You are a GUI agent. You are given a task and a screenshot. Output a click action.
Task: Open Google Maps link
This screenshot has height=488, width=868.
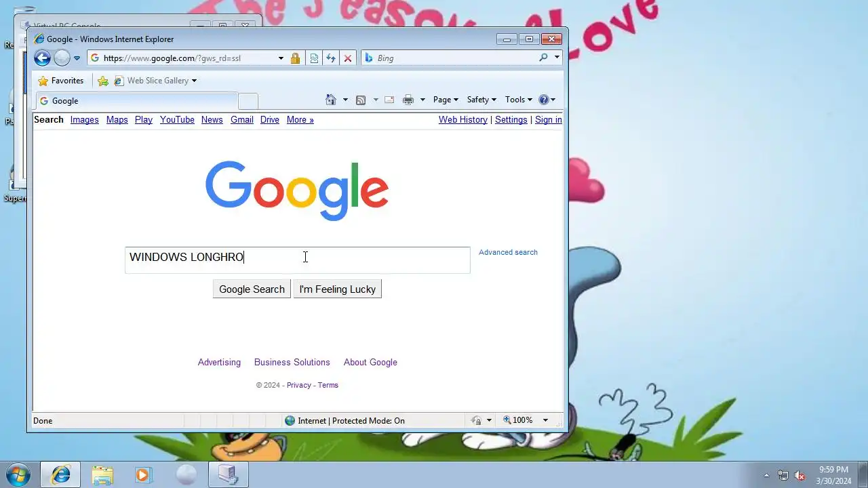[117, 120]
